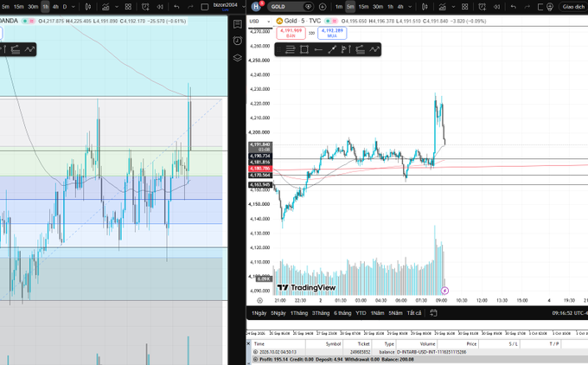
Task: Expand the Profit summary row
Action: pyautogui.click(x=255, y=359)
